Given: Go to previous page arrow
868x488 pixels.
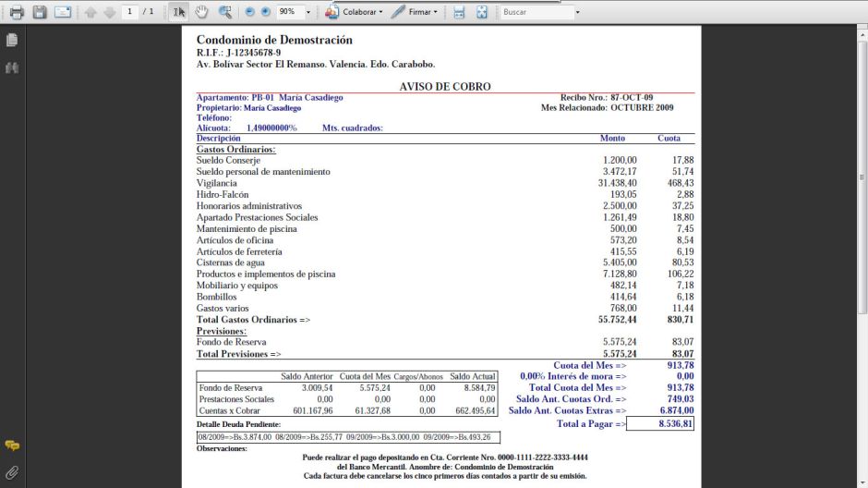Looking at the screenshot, I should pyautogui.click(x=90, y=12).
